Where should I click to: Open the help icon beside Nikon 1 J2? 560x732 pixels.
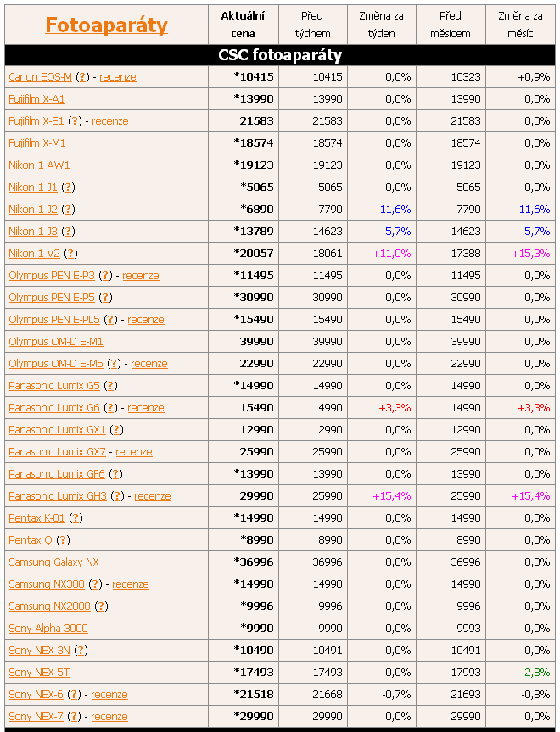pos(69,210)
